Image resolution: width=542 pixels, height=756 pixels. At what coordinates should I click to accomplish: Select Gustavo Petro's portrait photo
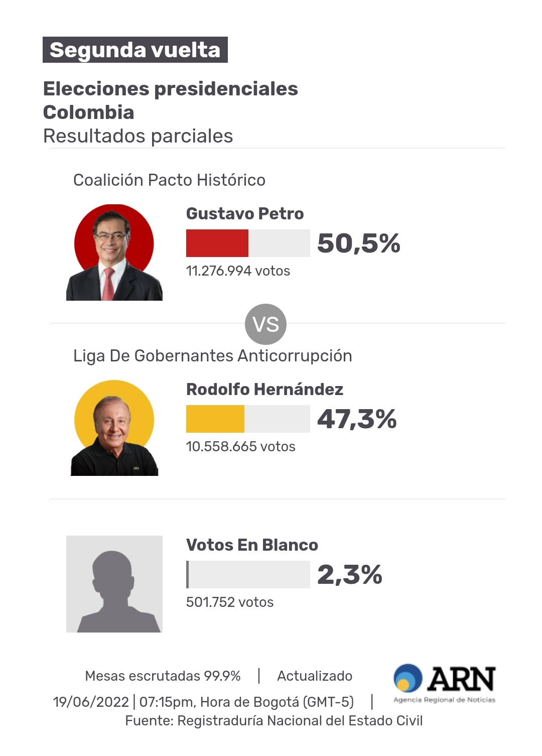point(114,253)
